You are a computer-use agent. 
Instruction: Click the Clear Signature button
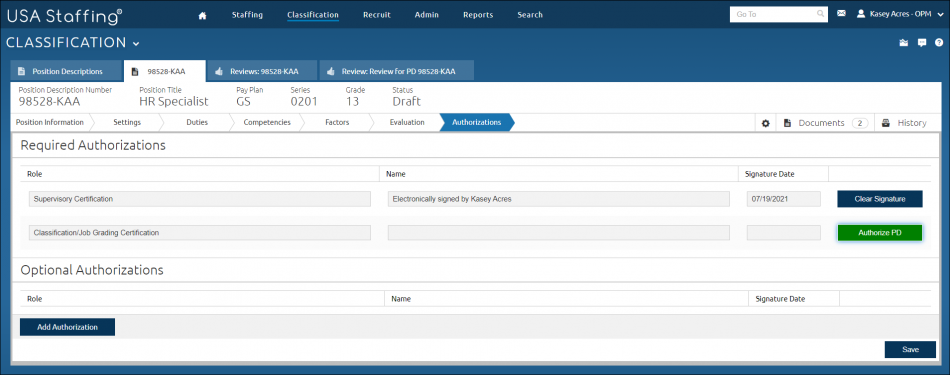(880, 199)
